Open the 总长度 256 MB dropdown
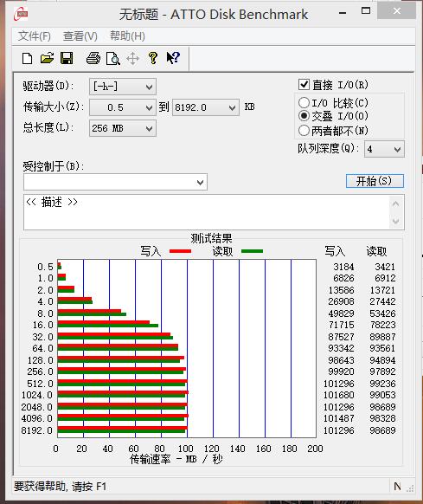Viewport: 423px width, 504px height. coord(123,128)
